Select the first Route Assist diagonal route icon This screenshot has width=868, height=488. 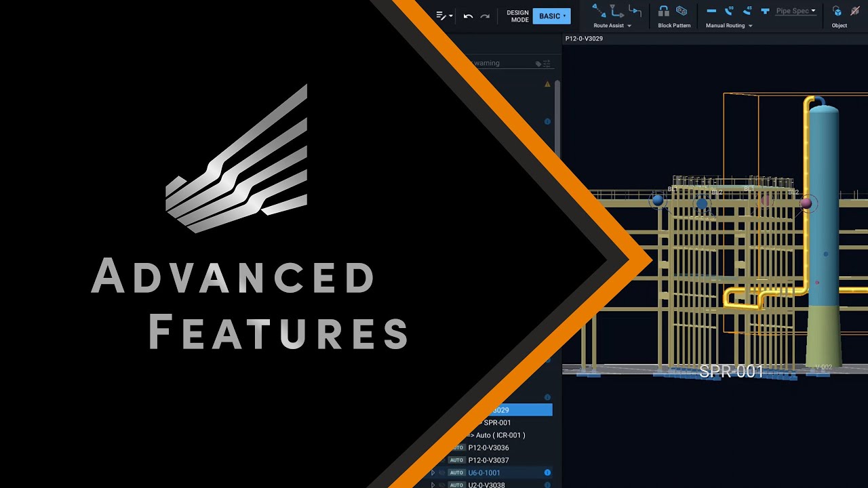click(x=599, y=10)
